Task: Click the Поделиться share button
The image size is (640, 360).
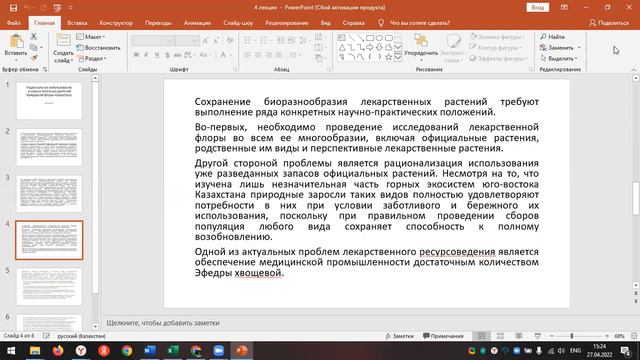Action: pyautogui.click(x=609, y=23)
